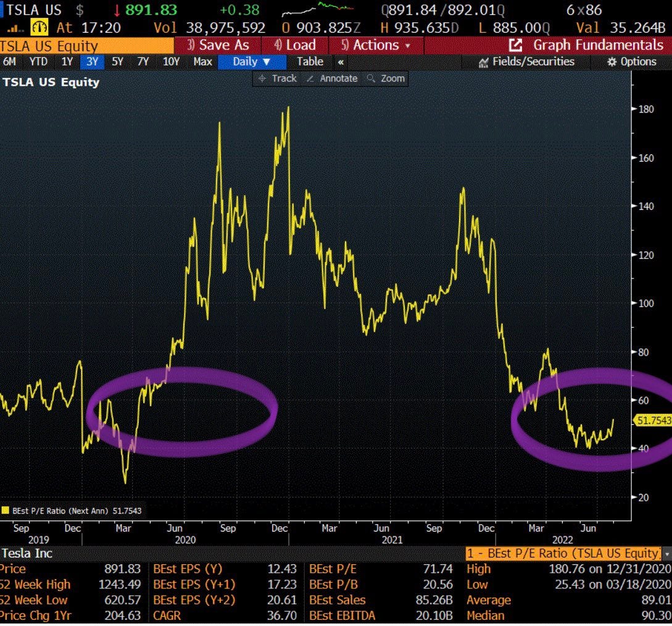Open the BEst P/E Ratio series dropdown

(x=667, y=554)
